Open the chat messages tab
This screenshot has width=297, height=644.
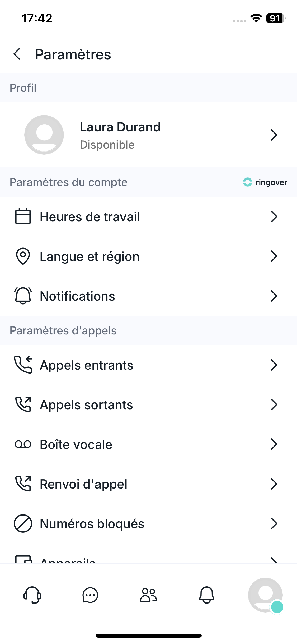point(90,595)
